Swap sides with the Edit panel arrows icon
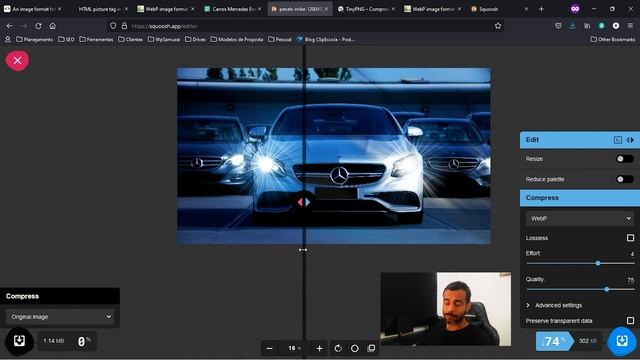The width and height of the screenshot is (640, 360). tap(630, 140)
